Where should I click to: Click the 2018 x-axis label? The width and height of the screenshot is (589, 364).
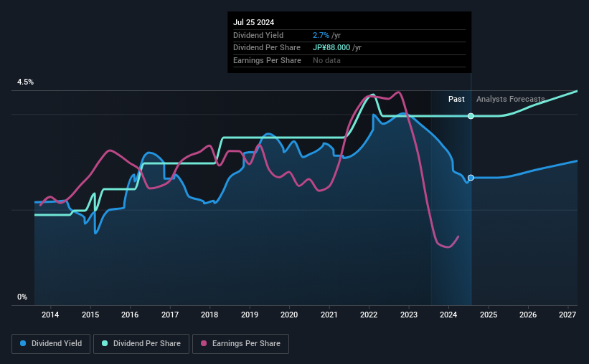tap(209, 315)
